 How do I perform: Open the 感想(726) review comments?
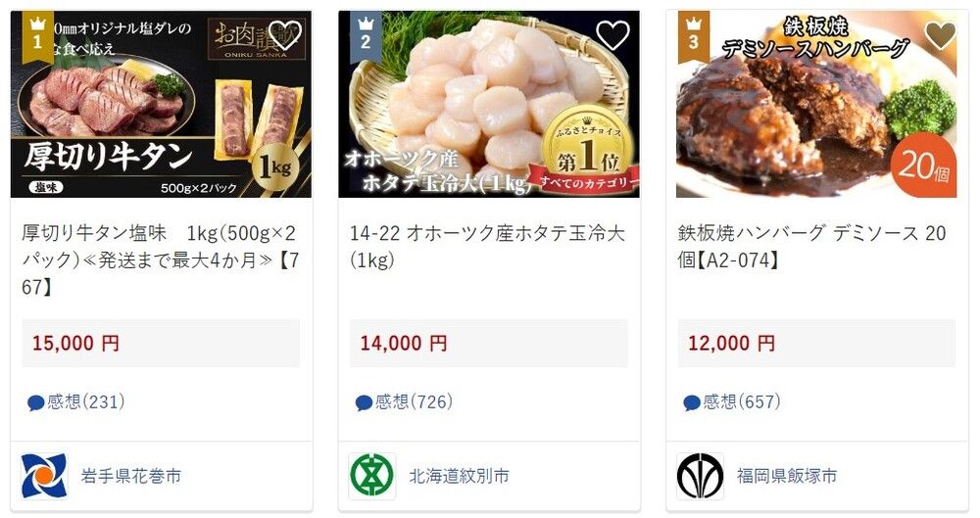405,401
